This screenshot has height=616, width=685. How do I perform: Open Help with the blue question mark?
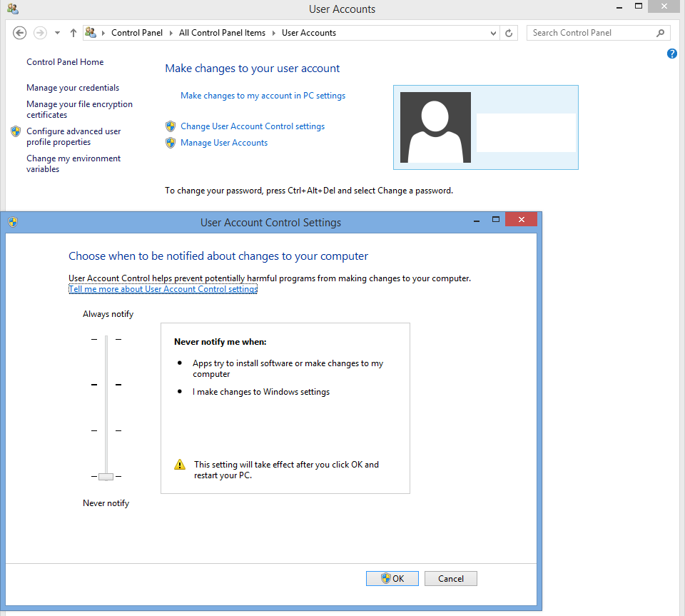pyautogui.click(x=672, y=54)
